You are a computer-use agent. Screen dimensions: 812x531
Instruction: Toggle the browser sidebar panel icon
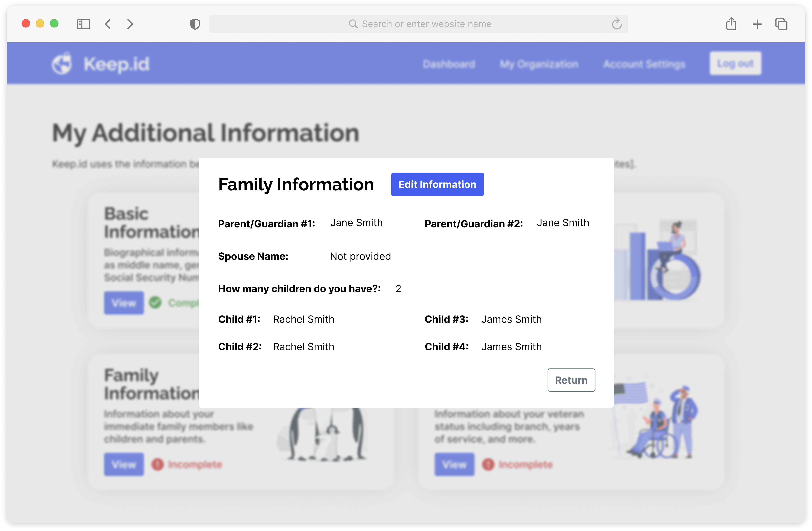point(83,24)
